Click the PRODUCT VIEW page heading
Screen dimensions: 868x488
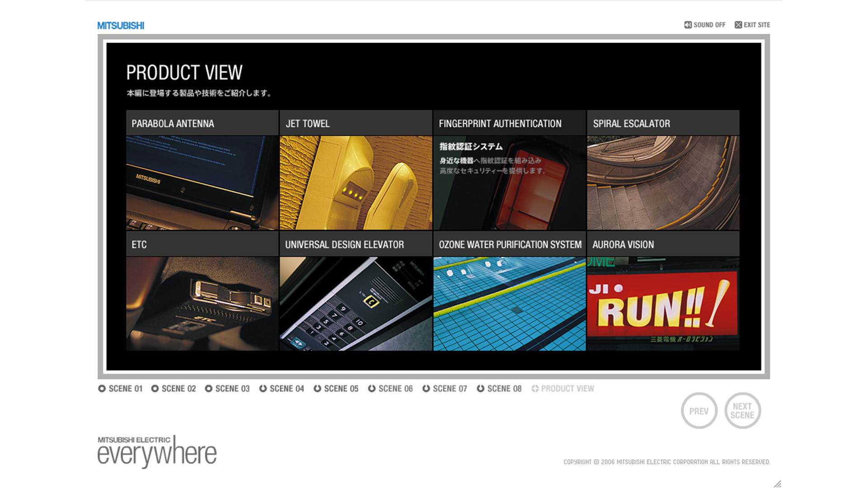[184, 72]
